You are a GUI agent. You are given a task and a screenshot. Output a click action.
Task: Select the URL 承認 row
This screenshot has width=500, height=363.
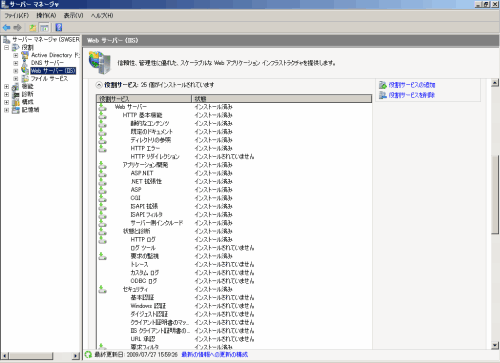234,339
